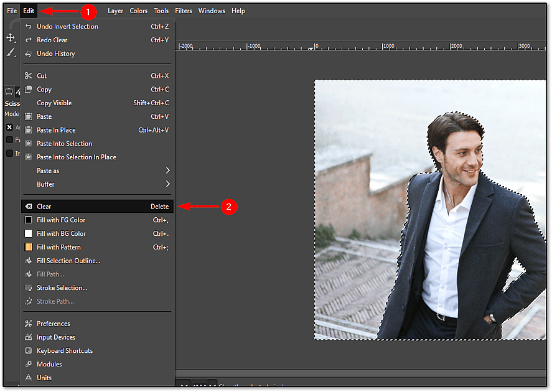The width and height of the screenshot is (552, 392).
Task: Click the Stroke Selection icon
Action: coord(29,288)
